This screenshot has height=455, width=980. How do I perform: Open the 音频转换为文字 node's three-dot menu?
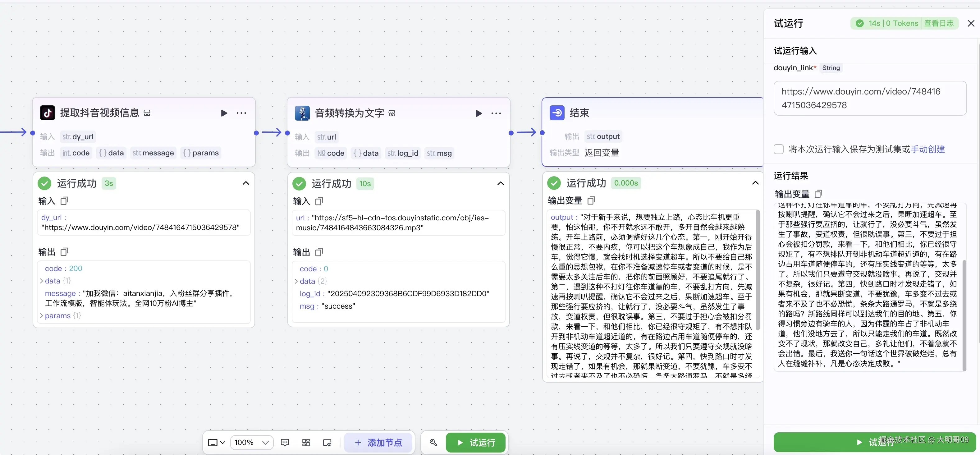(496, 113)
